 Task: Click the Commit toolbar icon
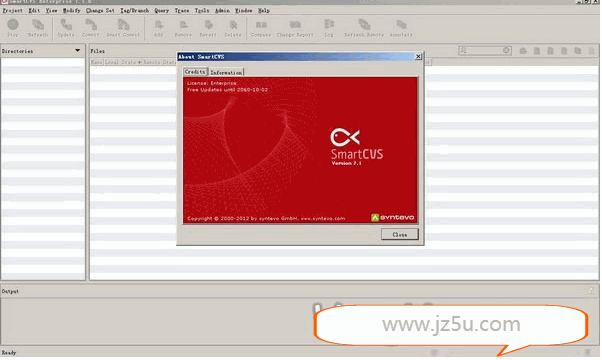tap(91, 28)
